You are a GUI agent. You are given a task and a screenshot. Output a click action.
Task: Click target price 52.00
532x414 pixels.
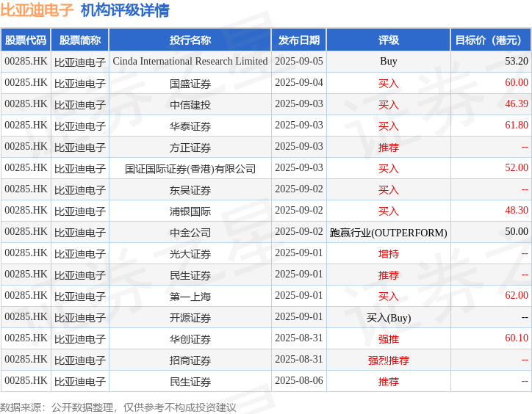[517, 168]
